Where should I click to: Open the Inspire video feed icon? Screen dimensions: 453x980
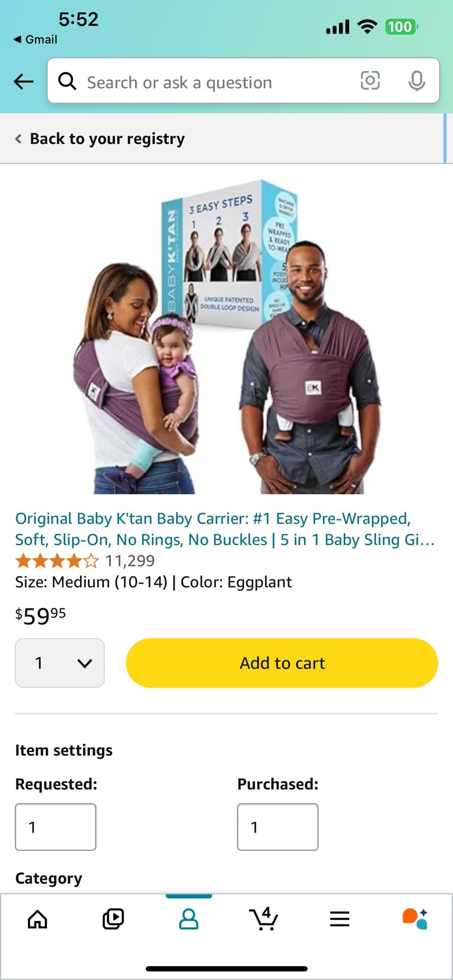coord(113,920)
